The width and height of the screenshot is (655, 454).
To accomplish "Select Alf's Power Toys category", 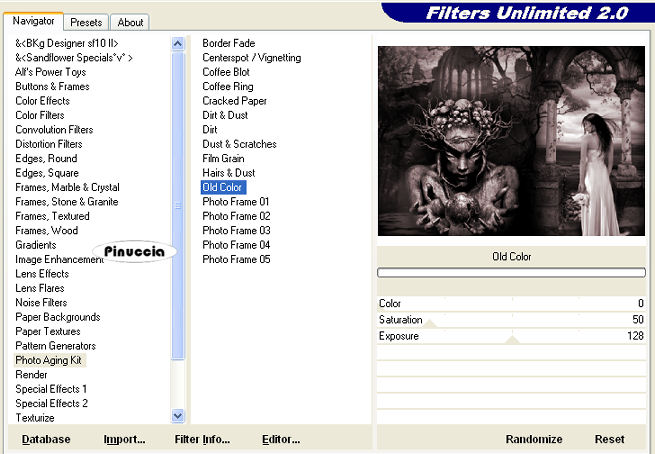I will [51, 72].
